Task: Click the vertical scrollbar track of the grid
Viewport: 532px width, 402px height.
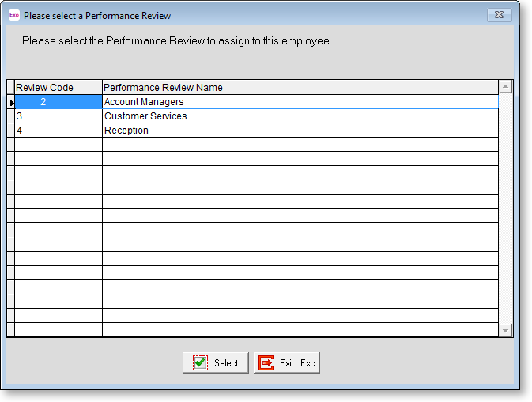Action: pos(506,206)
